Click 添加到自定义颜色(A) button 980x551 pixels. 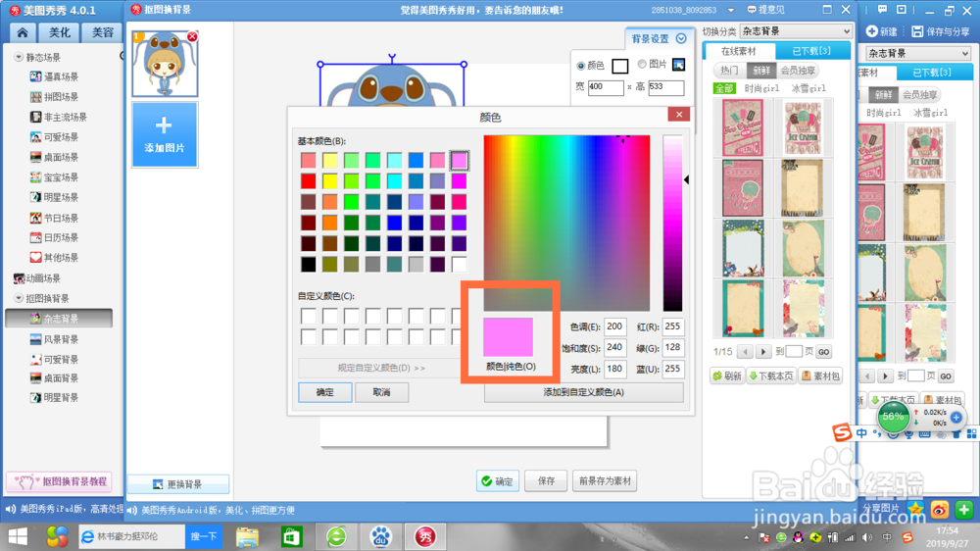pos(584,392)
